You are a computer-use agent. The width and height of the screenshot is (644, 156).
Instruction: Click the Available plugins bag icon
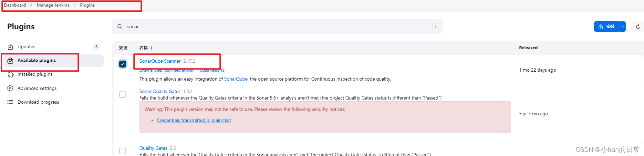coord(10,61)
